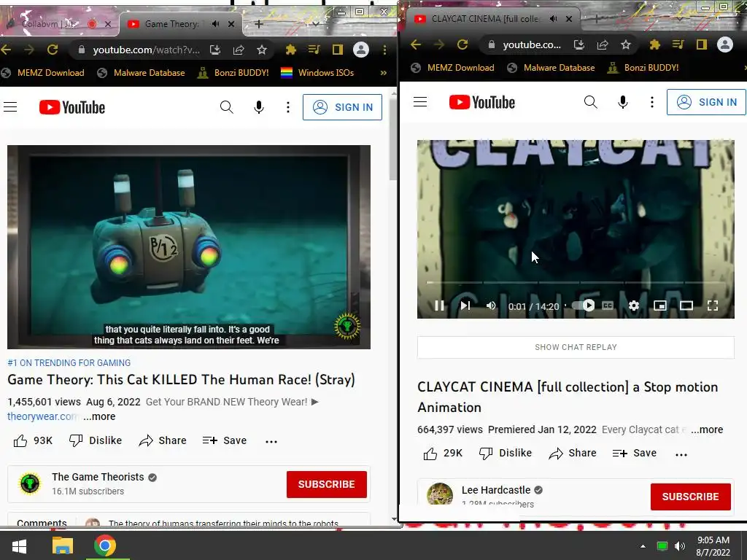Open MEMZ Download bookmark in left window
The image size is (747, 560).
tap(43, 73)
